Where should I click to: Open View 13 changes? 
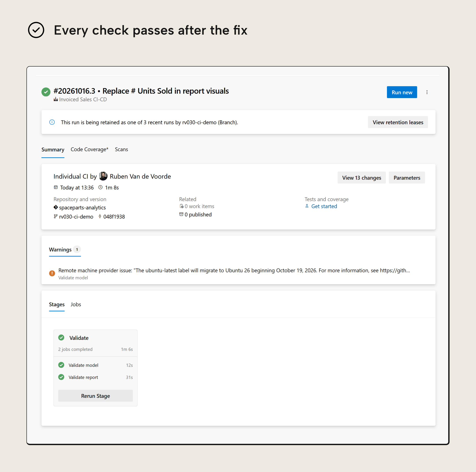361,178
